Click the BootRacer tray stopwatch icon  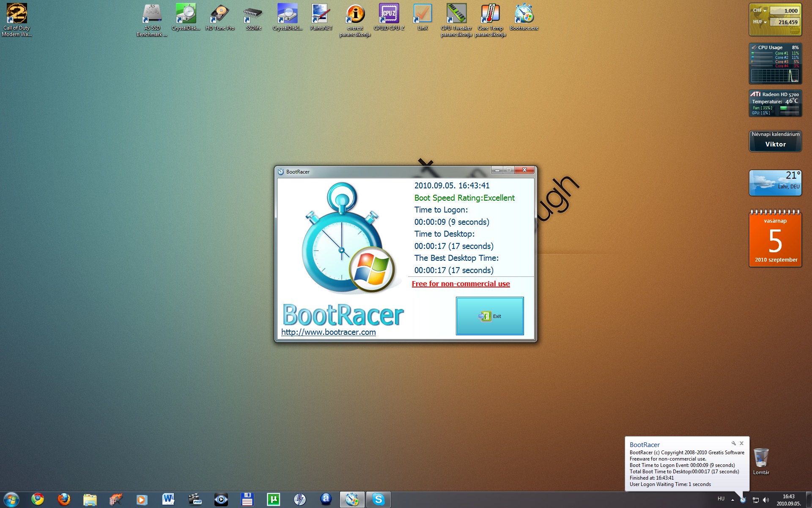(743, 500)
